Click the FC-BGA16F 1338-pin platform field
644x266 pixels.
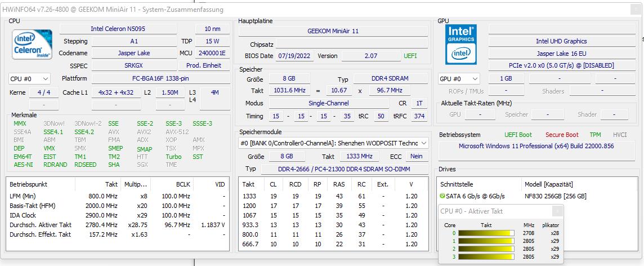click(x=160, y=78)
